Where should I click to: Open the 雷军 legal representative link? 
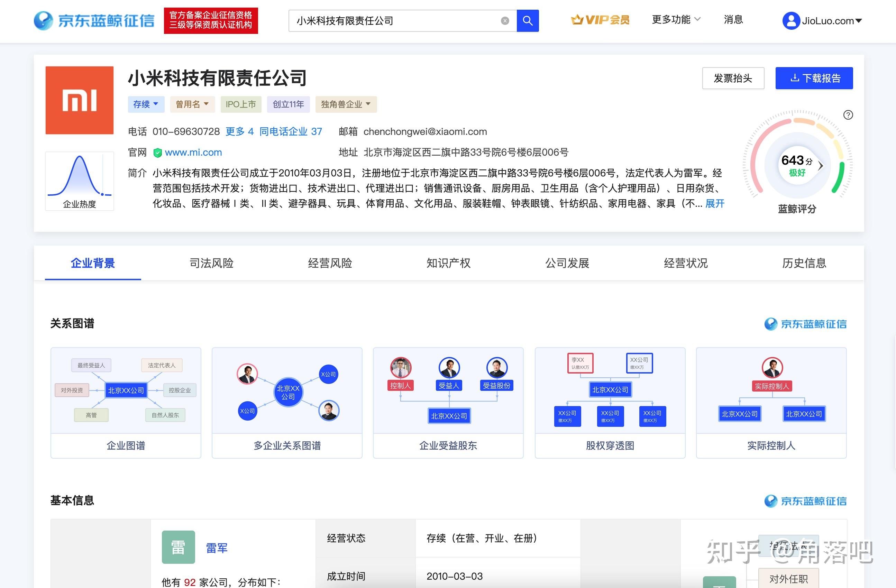(217, 548)
